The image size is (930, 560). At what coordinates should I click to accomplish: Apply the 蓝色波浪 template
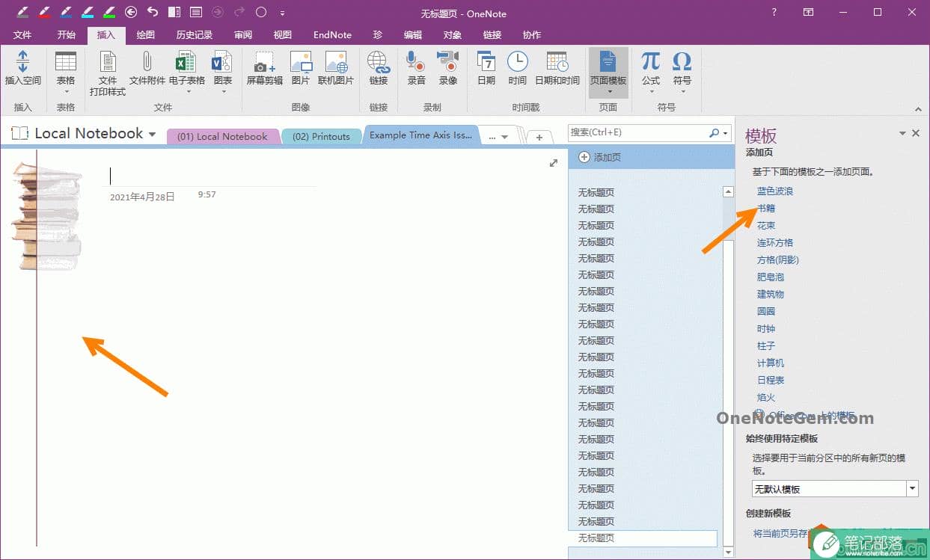pos(775,191)
